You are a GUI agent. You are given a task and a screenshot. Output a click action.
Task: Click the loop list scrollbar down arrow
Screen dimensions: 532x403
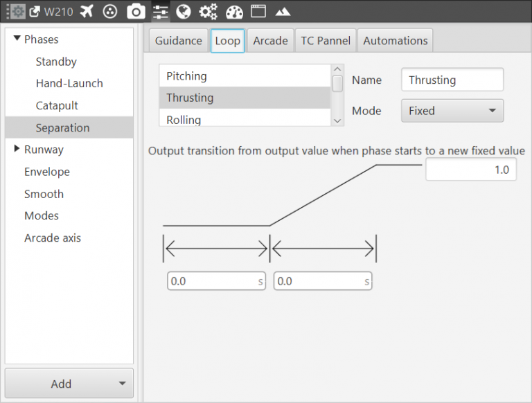coord(337,120)
